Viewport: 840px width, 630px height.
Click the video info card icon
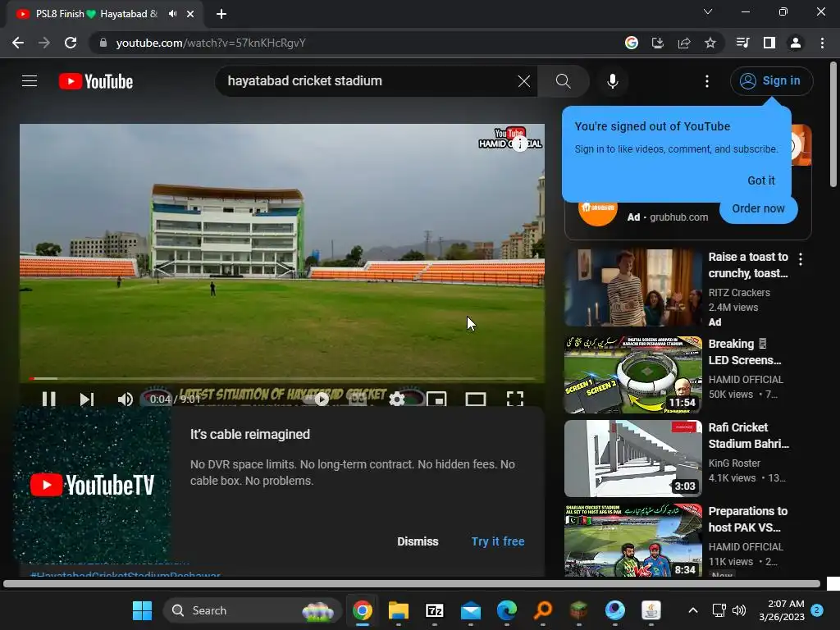(x=519, y=144)
